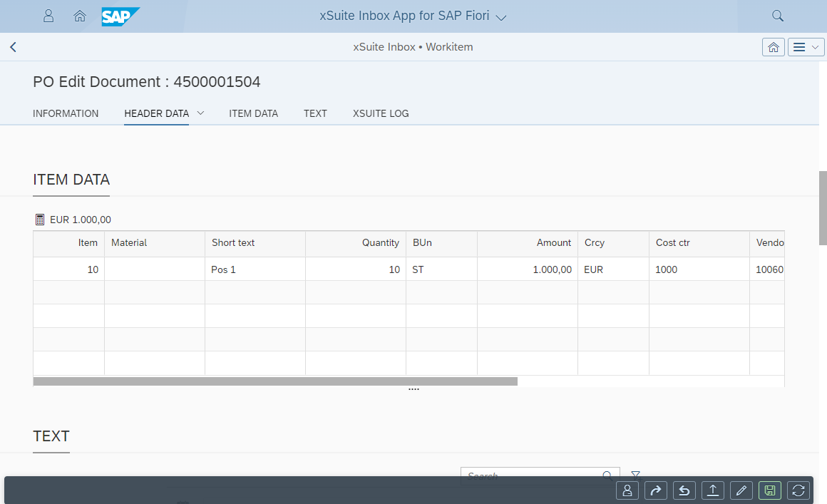Open the hamburger menu dropdown at top right

[806, 47]
